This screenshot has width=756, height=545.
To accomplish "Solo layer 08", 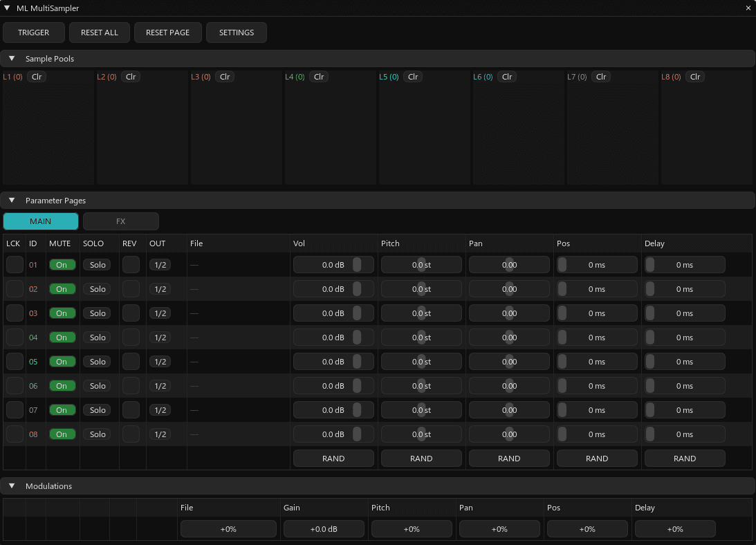I will [x=97, y=434].
